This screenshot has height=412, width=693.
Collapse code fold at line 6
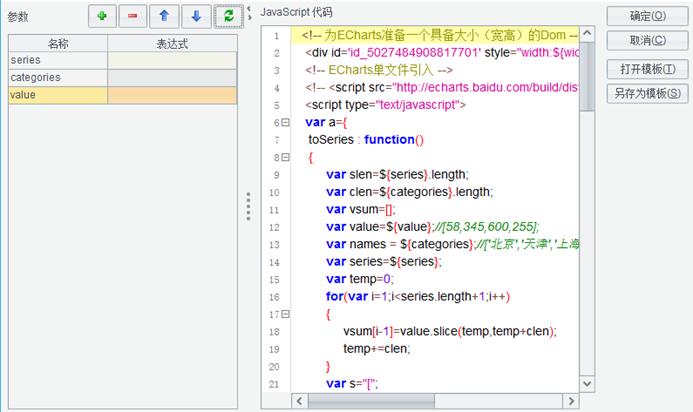tap(286, 122)
